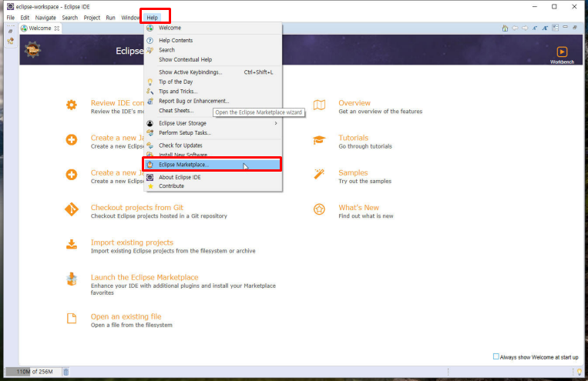This screenshot has width=588, height=381.
Task: Click the Git checkout diamond icon
Action: pyautogui.click(x=71, y=209)
